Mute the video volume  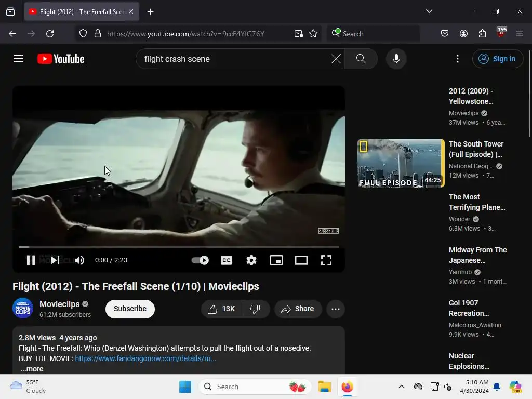pyautogui.click(x=79, y=260)
